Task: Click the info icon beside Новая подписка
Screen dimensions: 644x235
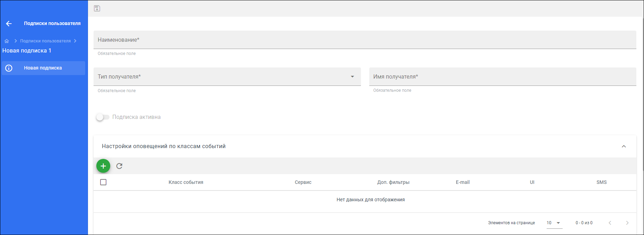Action: point(9,68)
